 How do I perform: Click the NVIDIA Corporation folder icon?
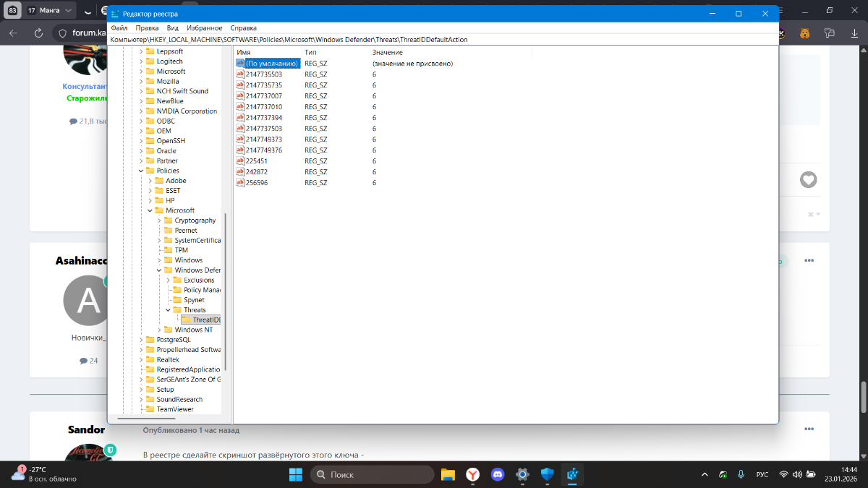tap(150, 111)
